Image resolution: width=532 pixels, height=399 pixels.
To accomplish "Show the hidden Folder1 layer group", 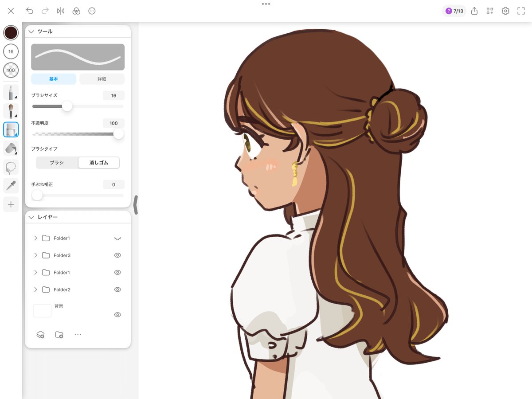I will [117, 239].
